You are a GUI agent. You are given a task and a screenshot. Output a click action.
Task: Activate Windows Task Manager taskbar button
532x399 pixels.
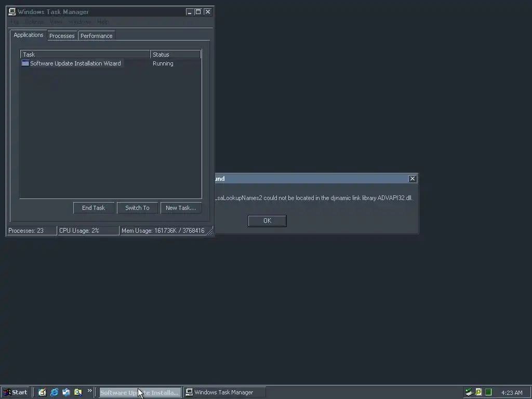[x=224, y=392]
